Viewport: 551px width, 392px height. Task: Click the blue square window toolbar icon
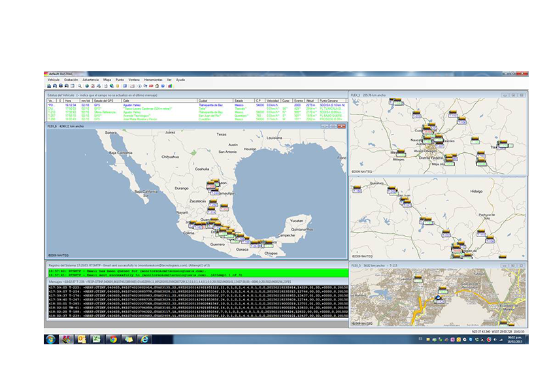[x=125, y=86]
